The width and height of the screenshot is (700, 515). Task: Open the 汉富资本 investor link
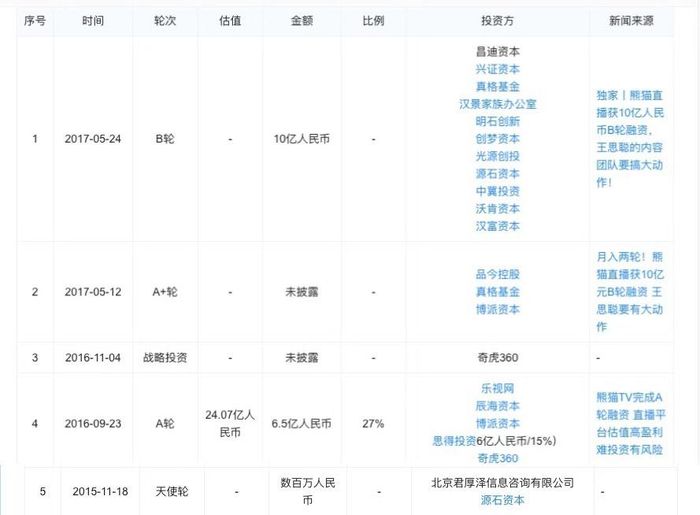pos(497,226)
